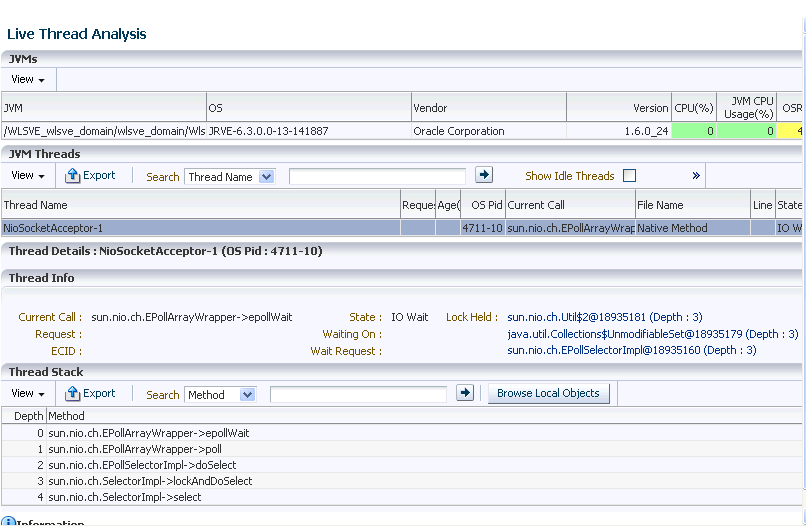
Task: Sort by the Current Call column header
Action: pos(571,205)
